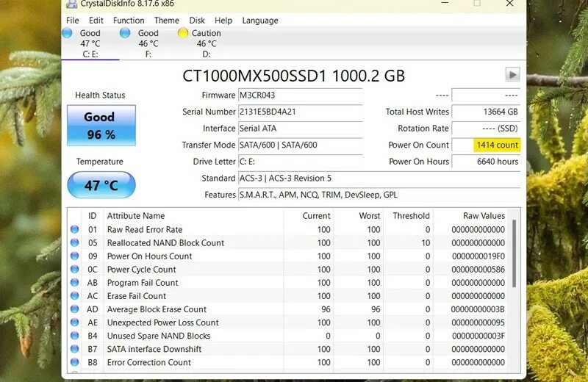Click the blue status dot for drive C: E:
The width and height of the screenshot is (588, 382).
coord(67,33)
